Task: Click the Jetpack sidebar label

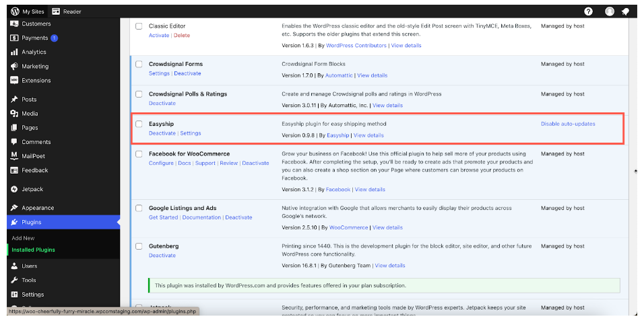Action: click(32, 189)
